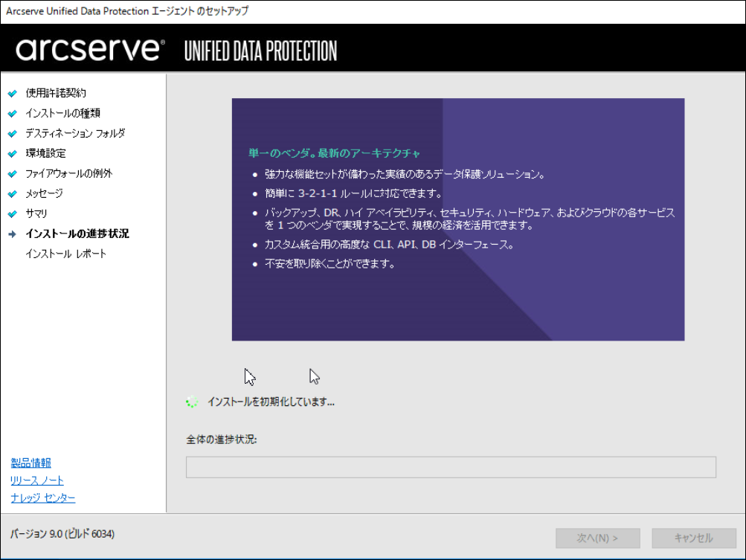Click the checkmark icon beside メッセージ

12,194
